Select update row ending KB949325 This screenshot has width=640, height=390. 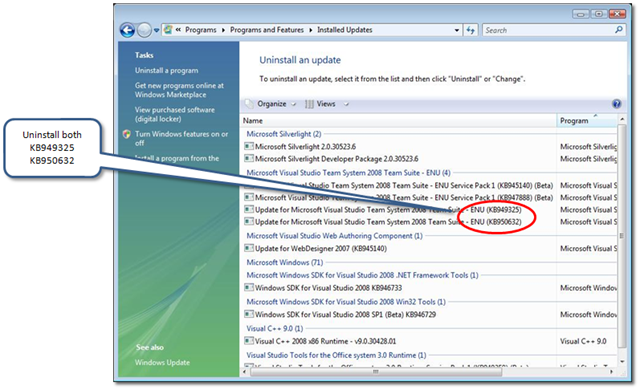pyautogui.click(x=388, y=210)
